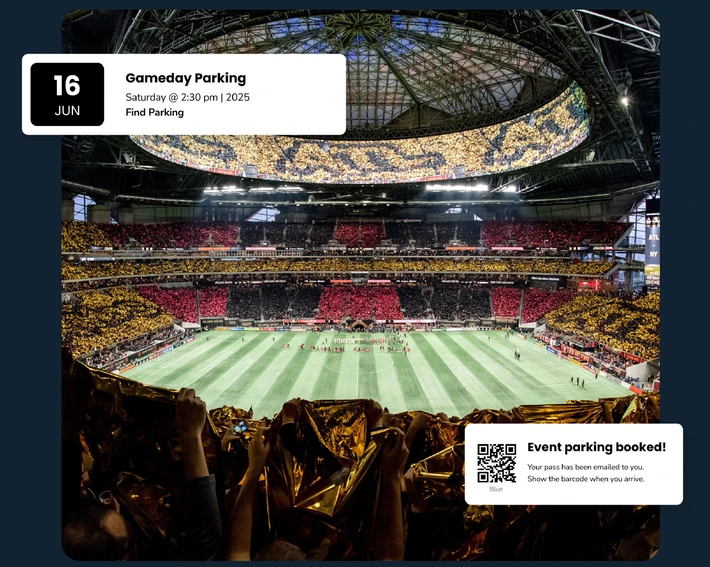Tap the parking pass QR code
This screenshot has width=710, height=567.
click(x=497, y=463)
